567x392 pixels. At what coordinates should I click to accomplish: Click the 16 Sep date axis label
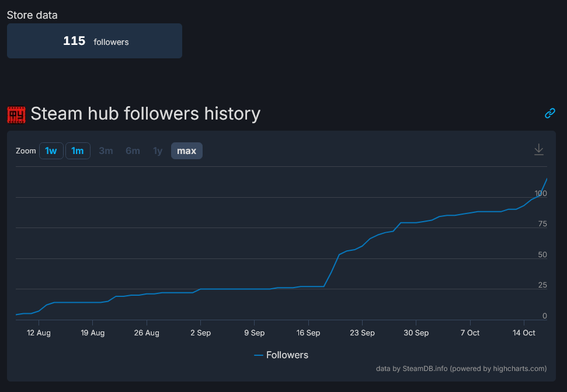coord(308,332)
